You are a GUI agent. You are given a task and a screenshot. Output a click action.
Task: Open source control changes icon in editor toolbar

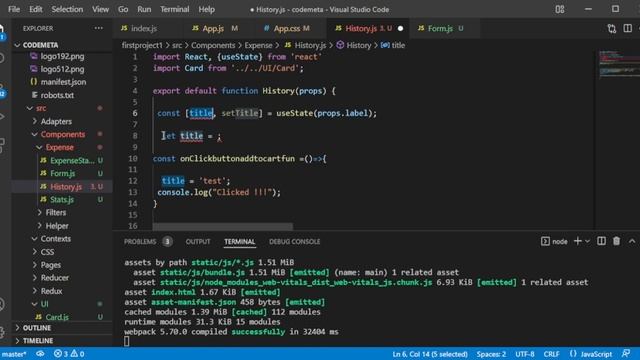pyautogui.click(x=611, y=28)
